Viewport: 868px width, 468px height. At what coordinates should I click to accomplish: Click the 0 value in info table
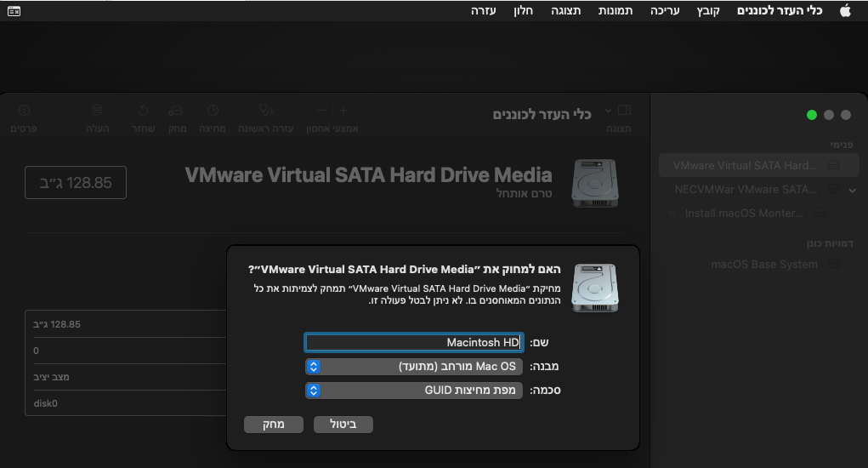[37, 351]
